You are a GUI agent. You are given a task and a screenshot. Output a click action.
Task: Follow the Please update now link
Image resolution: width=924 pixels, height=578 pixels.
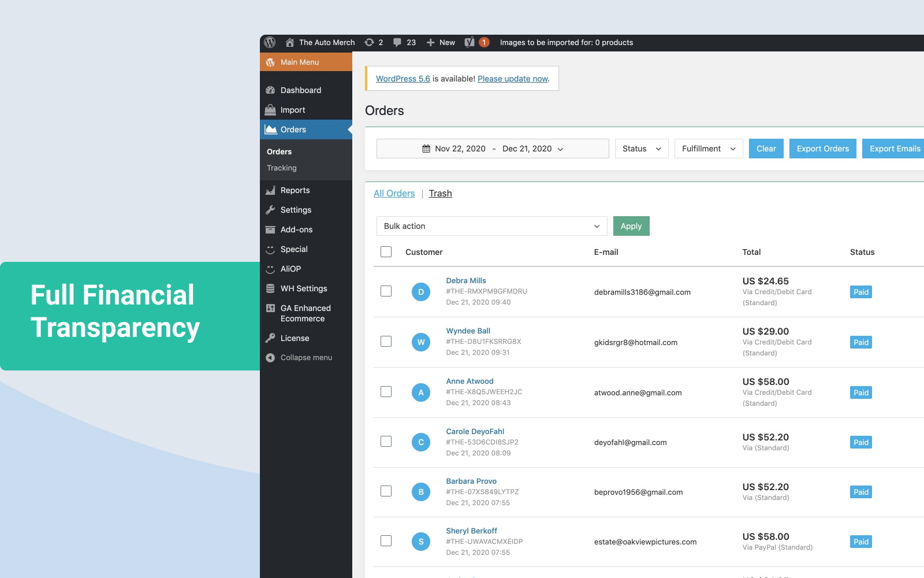coord(512,79)
